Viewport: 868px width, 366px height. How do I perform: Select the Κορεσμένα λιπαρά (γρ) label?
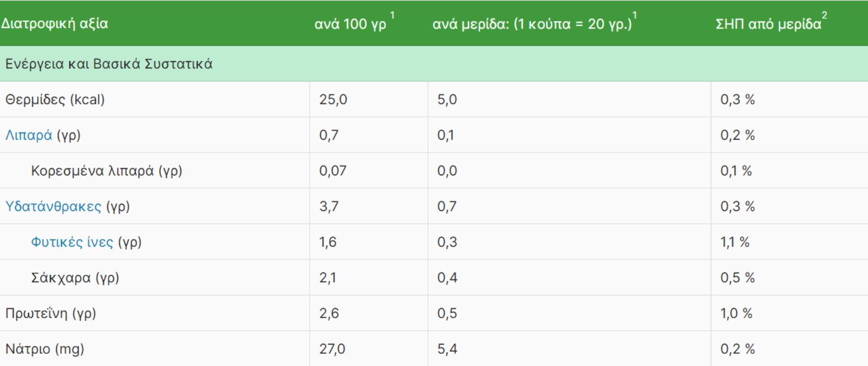(107, 171)
